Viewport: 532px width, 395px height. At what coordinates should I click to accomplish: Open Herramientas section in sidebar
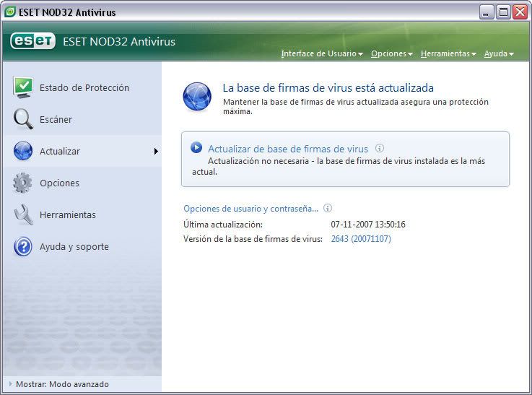click(x=68, y=214)
